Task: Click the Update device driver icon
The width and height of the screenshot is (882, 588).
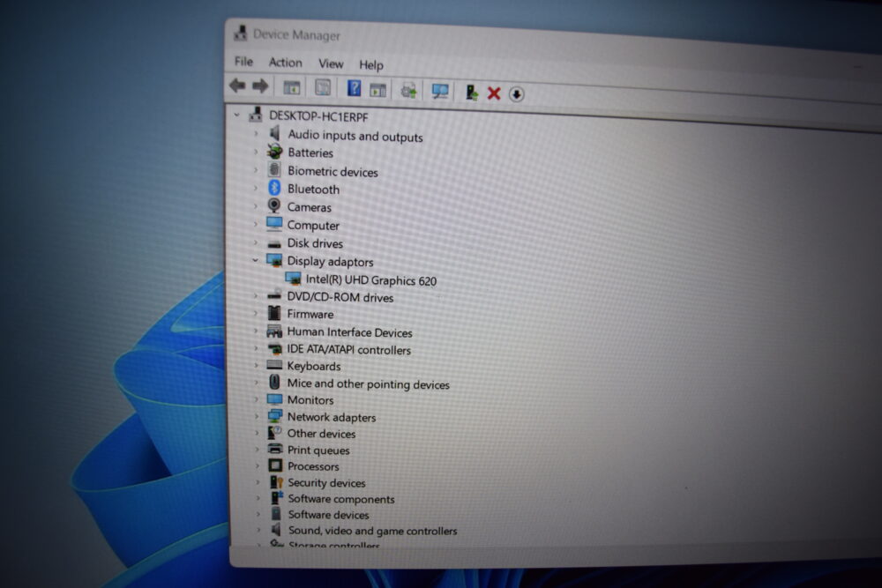Action: (x=409, y=90)
